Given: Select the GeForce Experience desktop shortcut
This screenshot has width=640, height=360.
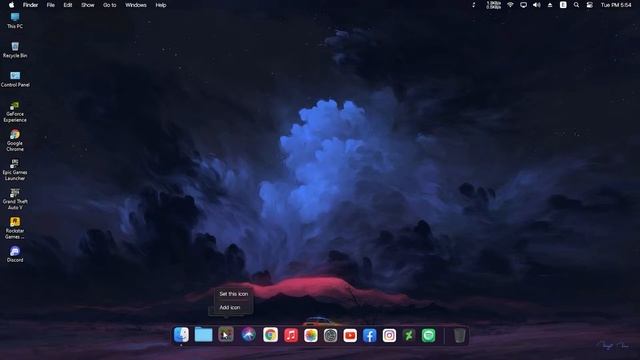Looking at the screenshot, I should 15,112.
